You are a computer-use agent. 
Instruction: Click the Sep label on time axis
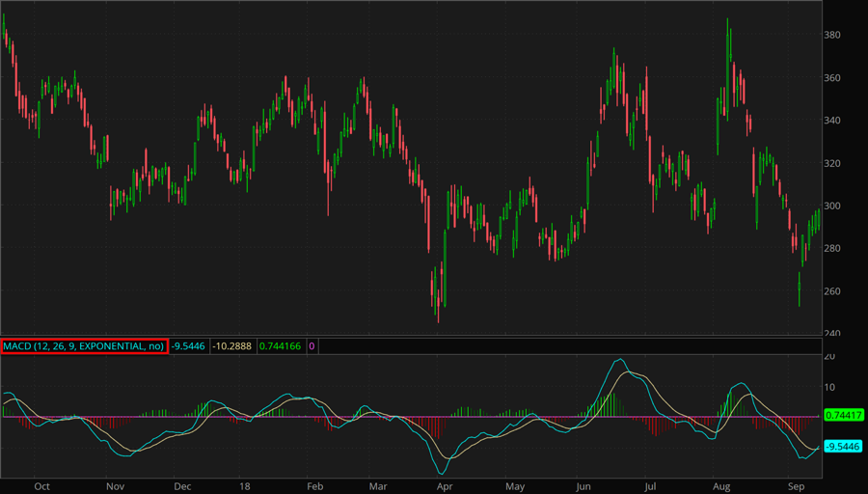click(797, 487)
